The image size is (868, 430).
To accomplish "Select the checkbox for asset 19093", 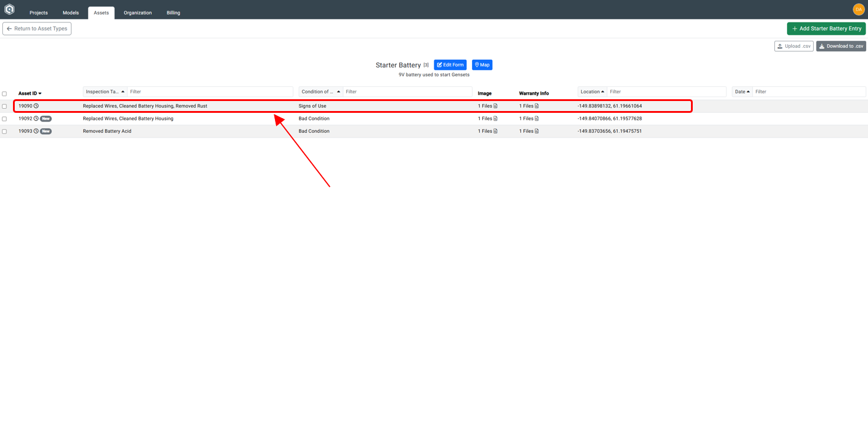I will pos(5,131).
